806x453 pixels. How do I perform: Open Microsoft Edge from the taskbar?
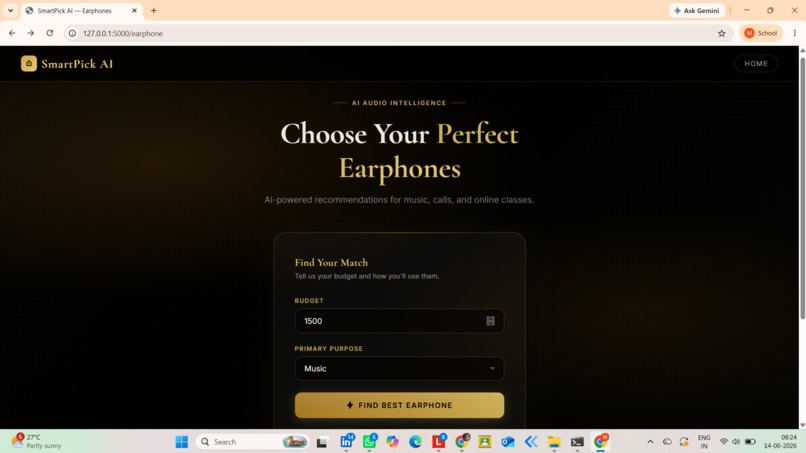click(415, 442)
